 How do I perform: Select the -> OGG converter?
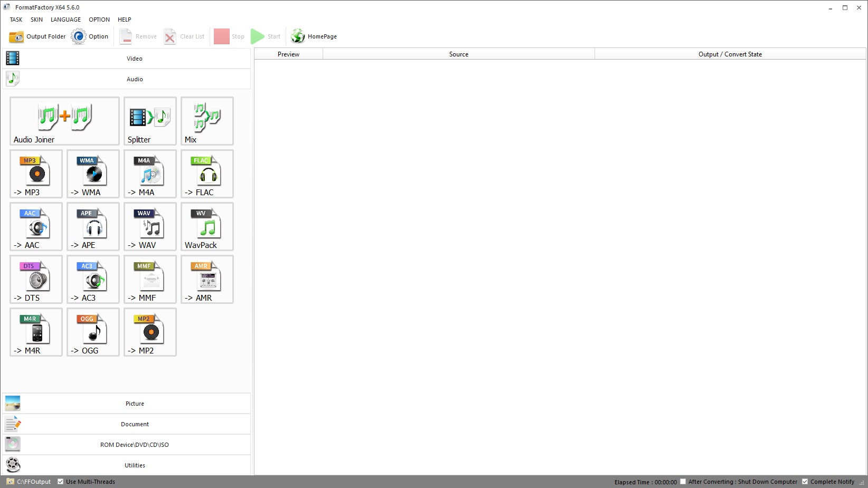93,332
